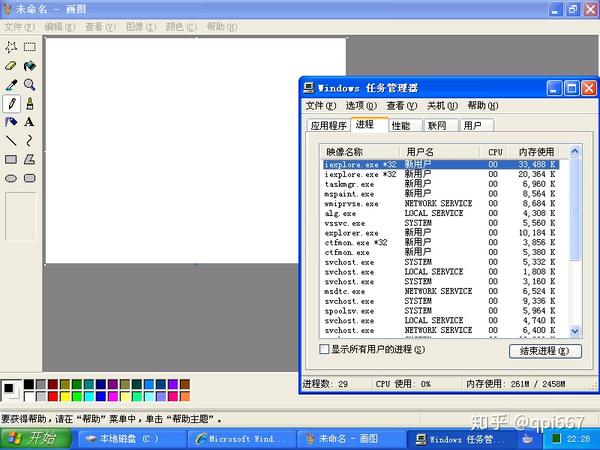The width and height of the screenshot is (600, 450).
Task: Open the 开始 Start button
Action: (36, 439)
